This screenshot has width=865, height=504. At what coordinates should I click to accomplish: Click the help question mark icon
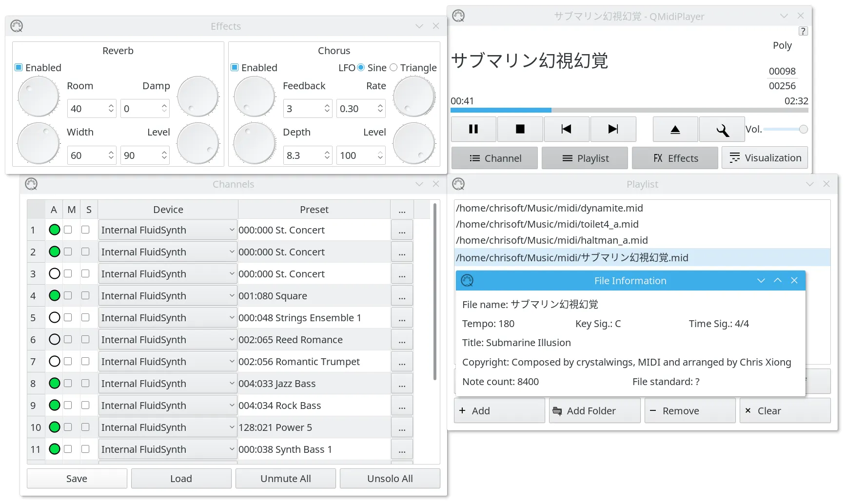(x=803, y=31)
